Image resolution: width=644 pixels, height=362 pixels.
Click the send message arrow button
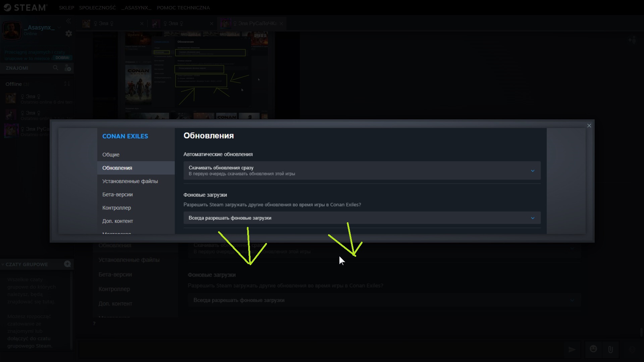point(572,350)
